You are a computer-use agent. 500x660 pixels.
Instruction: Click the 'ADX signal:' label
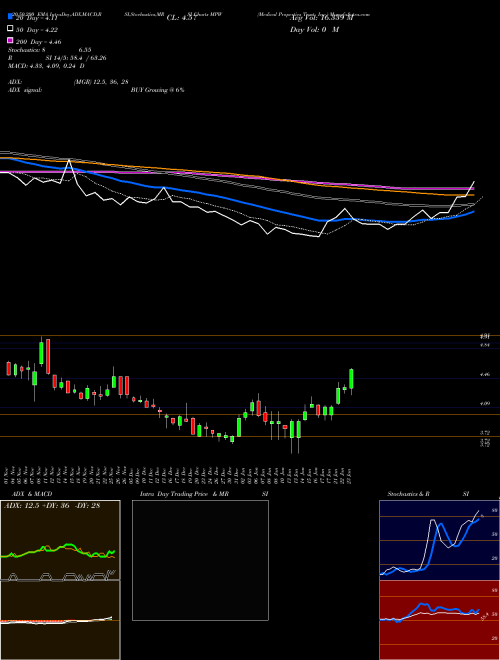pyautogui.click(x=24, y=90)
